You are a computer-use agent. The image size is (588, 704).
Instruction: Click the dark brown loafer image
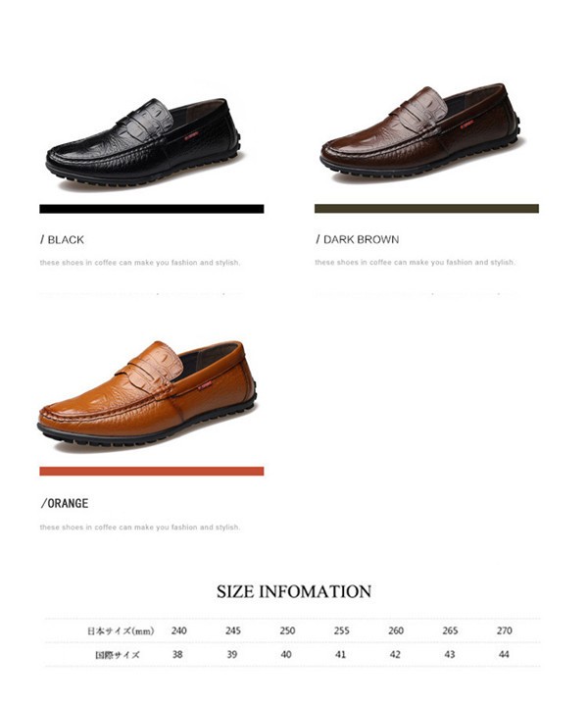point(421,132)
